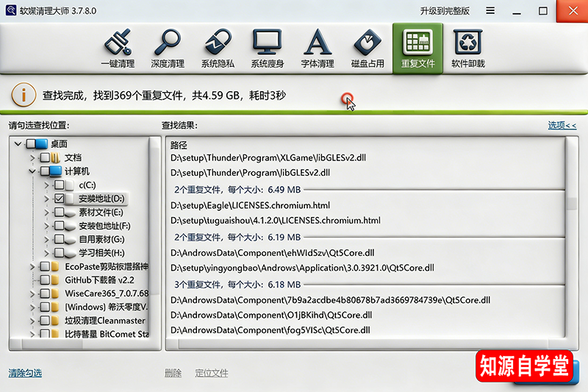Select Eagle\LICENSES.chromium.html result row
This screenshot has height=392, width=588.
(x=250, y=206)
